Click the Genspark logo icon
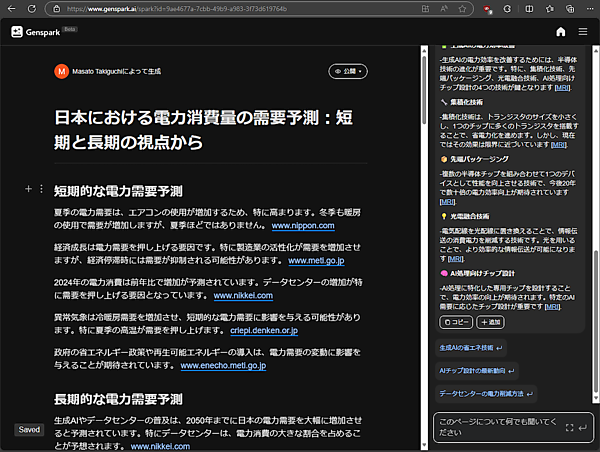Screen dimensions: 600x452 point(18,31)
